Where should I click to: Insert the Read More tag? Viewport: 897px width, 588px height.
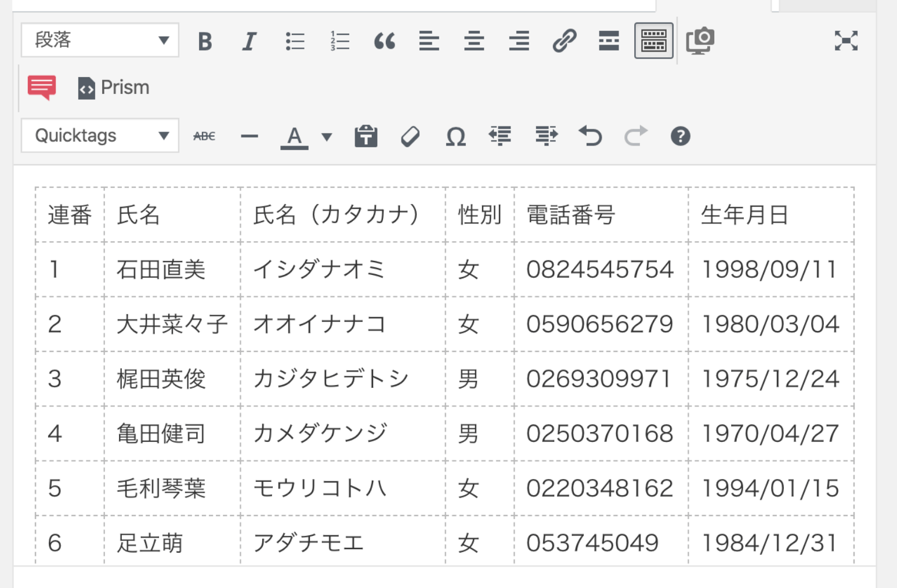point(609,41)
